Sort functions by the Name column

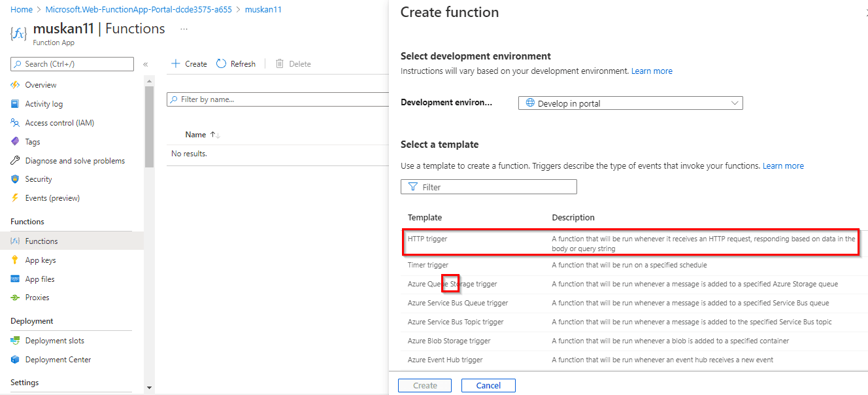(195, 135)
